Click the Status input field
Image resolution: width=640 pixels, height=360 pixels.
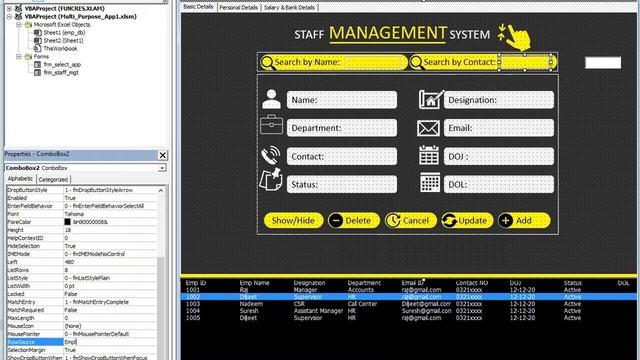342,184
